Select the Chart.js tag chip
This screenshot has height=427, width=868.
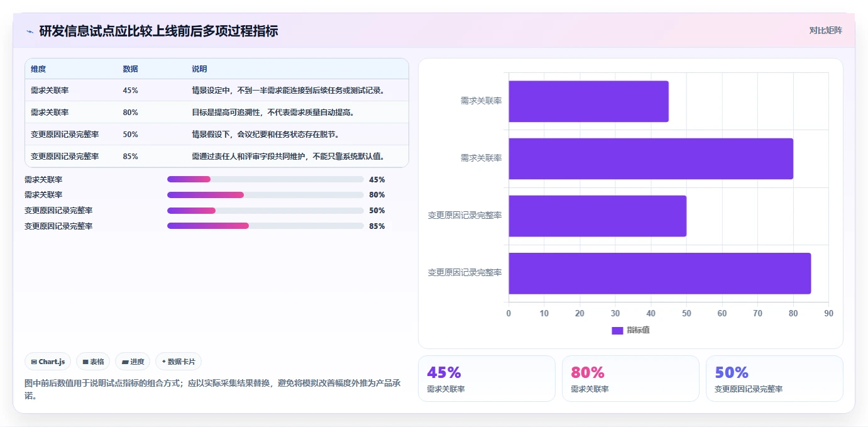point(48,362)
